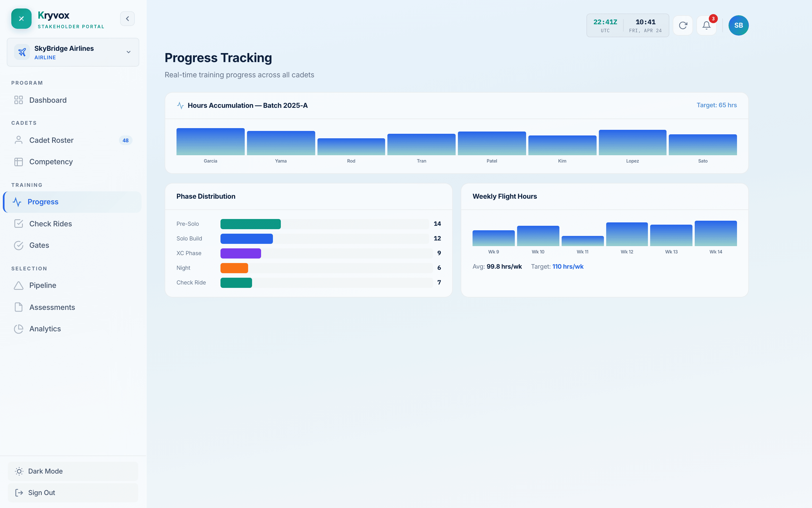This screenshot has height=508, width=812.
Task: Click the green Pre-Solo progress bar
Action: 250,224
